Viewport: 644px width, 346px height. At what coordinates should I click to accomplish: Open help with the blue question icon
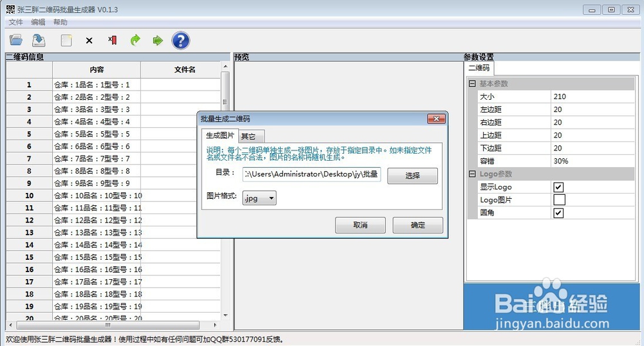click(x=181, y=40)
